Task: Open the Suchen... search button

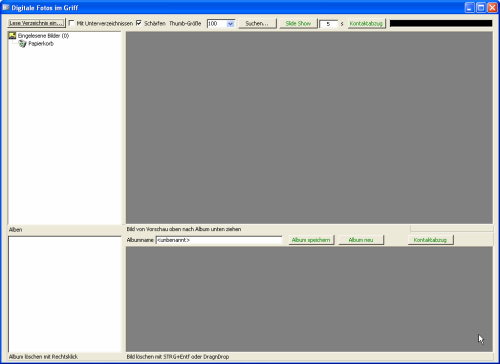Action: point(257,23)
